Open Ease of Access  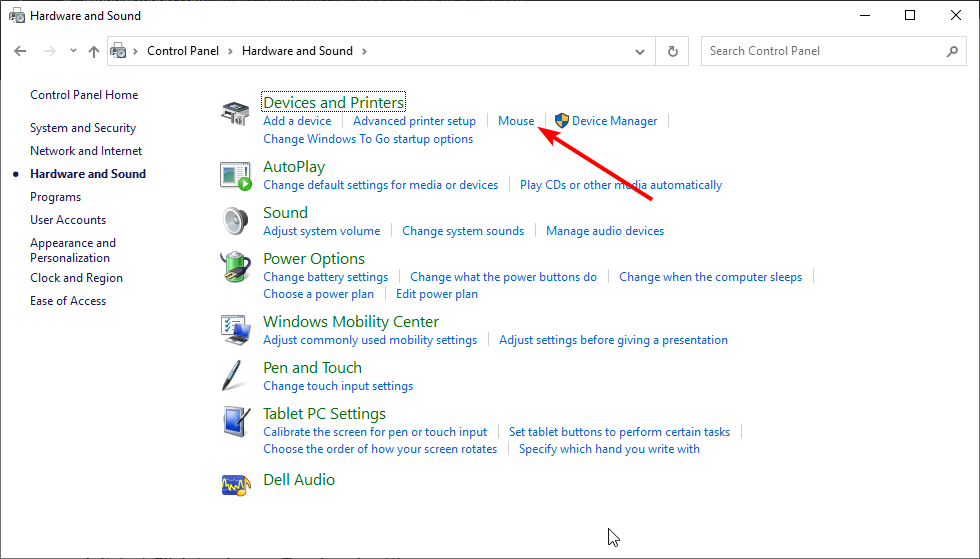pyautogui.click(x=68, y=301)
